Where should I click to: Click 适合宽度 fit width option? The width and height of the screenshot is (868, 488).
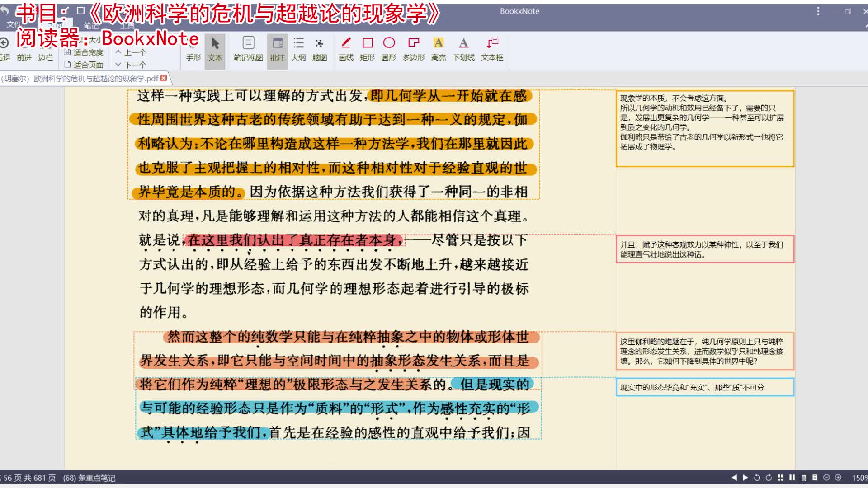pos(84,52)
